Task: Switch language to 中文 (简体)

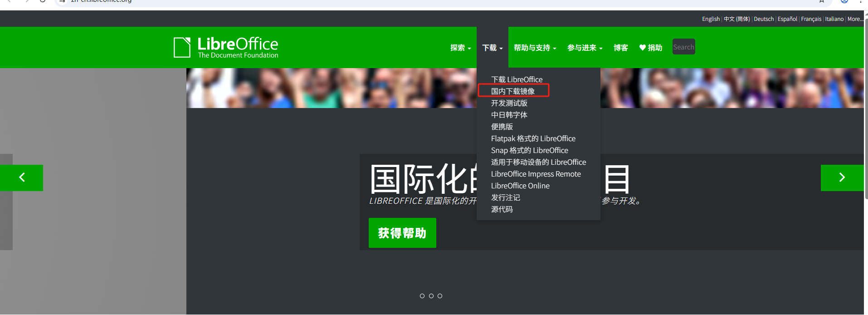Action: pos(737,19)
